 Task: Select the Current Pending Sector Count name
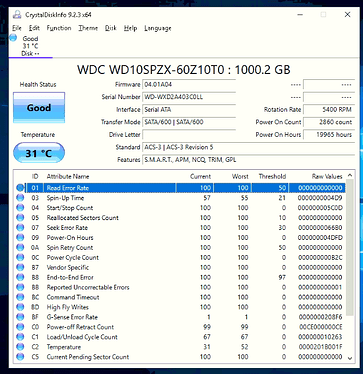(88, 357)
